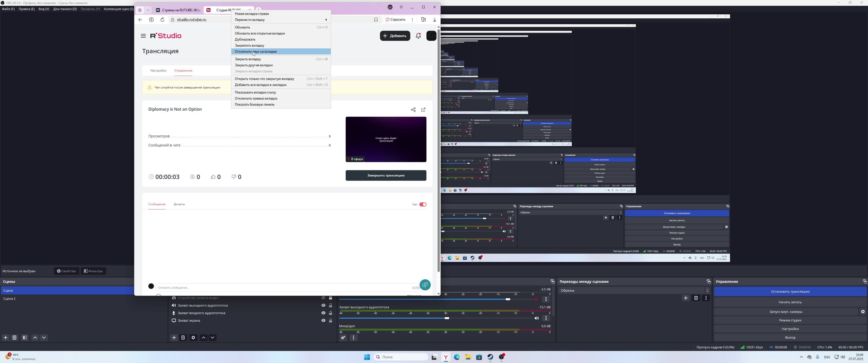
Task: Lock the Захват экрана source
Action: pyautogui.click(x=331, y=320)
